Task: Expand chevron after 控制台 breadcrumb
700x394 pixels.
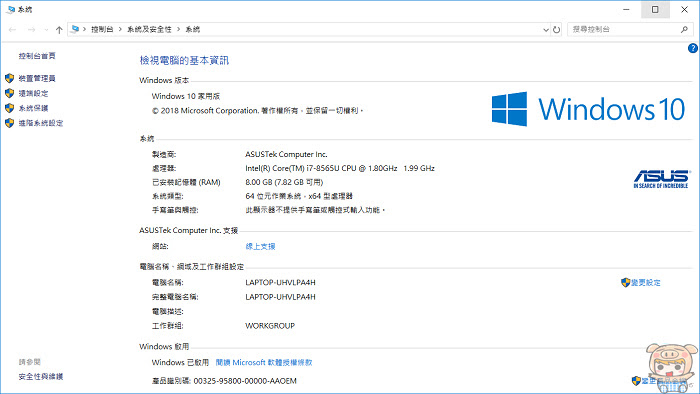Action: point(120,29)
